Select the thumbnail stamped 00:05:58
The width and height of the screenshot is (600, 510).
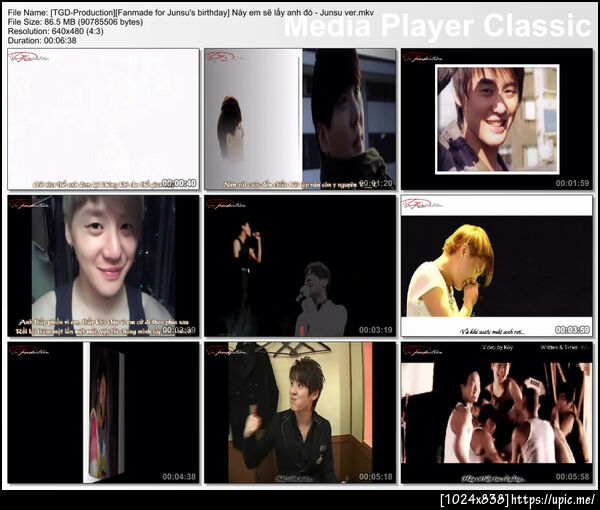point(497,412)
